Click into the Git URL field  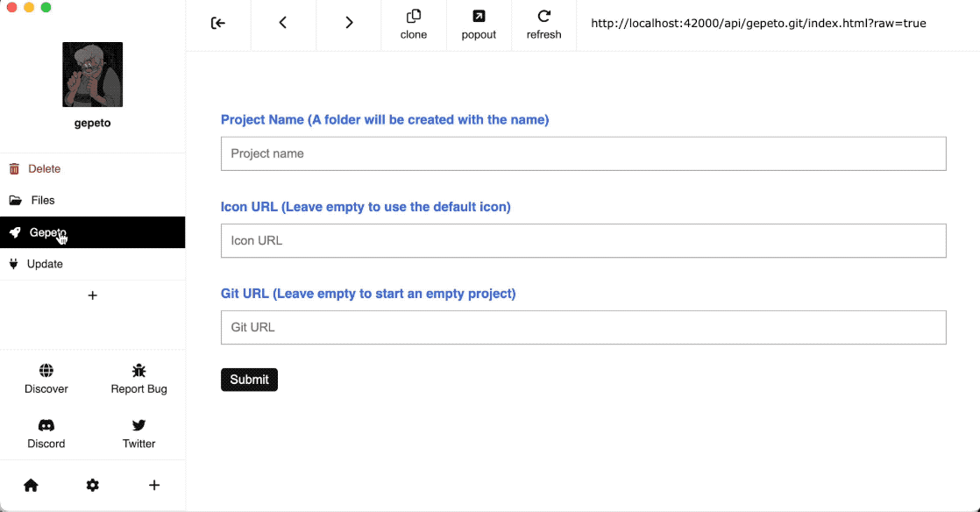pyautogui.click(x=583, y=327)
